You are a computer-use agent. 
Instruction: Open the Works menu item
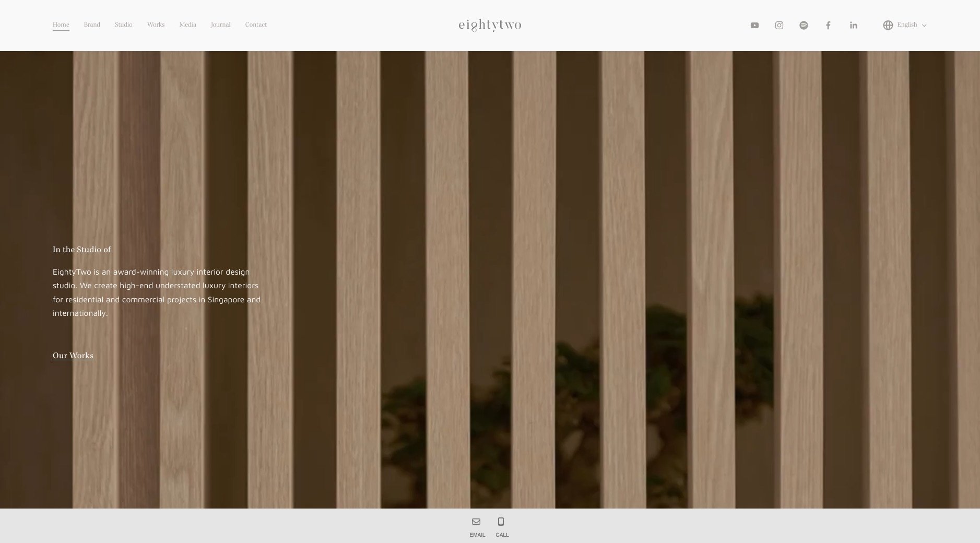coord(156,25)
